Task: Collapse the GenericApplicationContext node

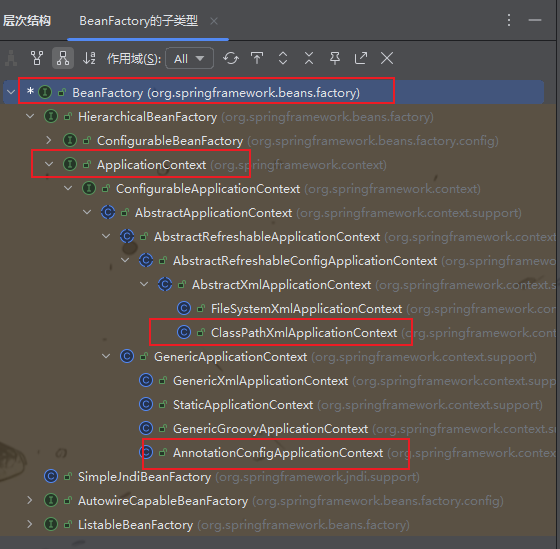Action: pos(106,356)
